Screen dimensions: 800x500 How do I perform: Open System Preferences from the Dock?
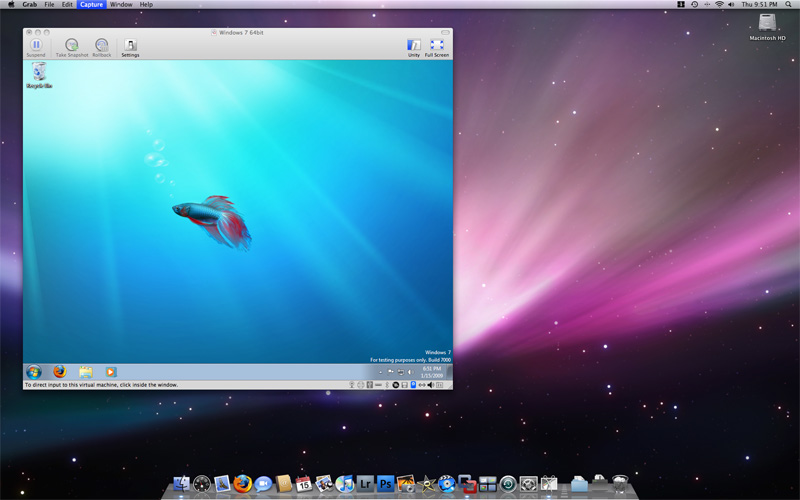[529, 484]
